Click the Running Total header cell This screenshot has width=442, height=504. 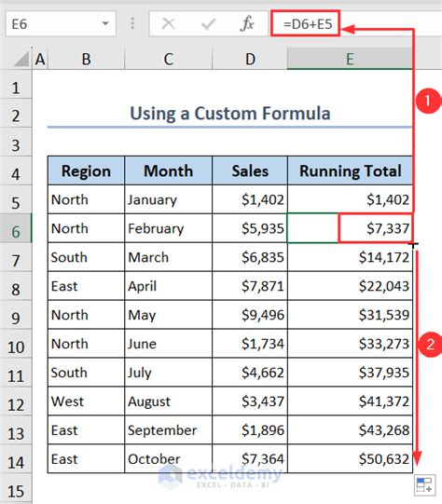click(x=350, y=170)
